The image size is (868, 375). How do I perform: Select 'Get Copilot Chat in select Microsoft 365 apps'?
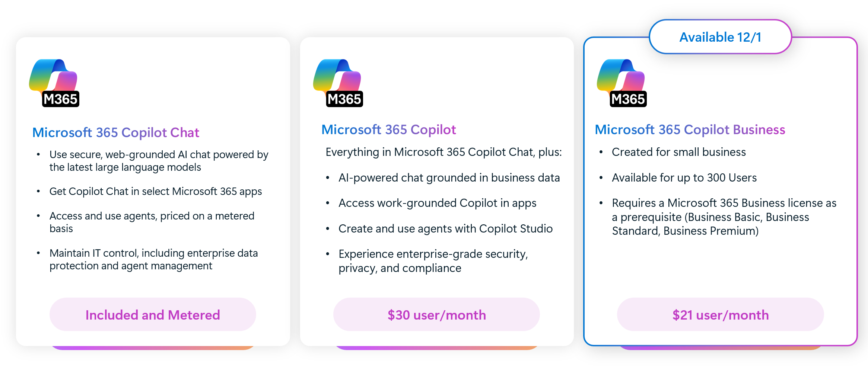[156, 191]
